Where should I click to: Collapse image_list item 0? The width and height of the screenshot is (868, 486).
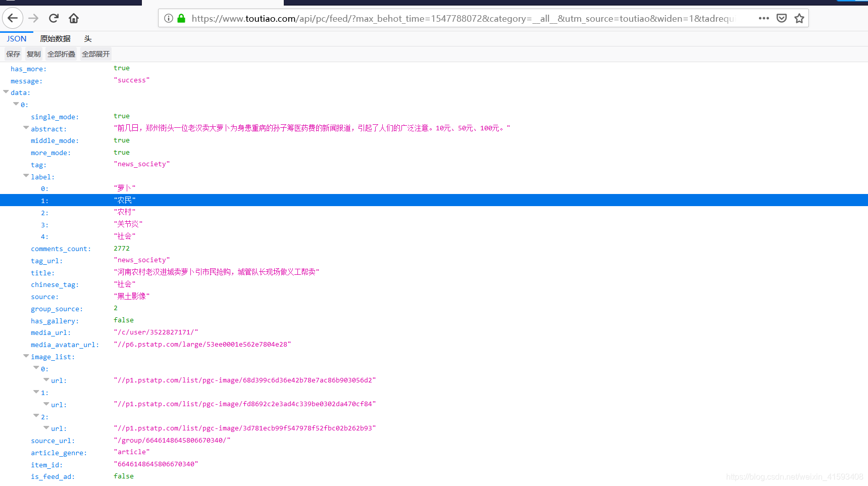tap(36, 368)
